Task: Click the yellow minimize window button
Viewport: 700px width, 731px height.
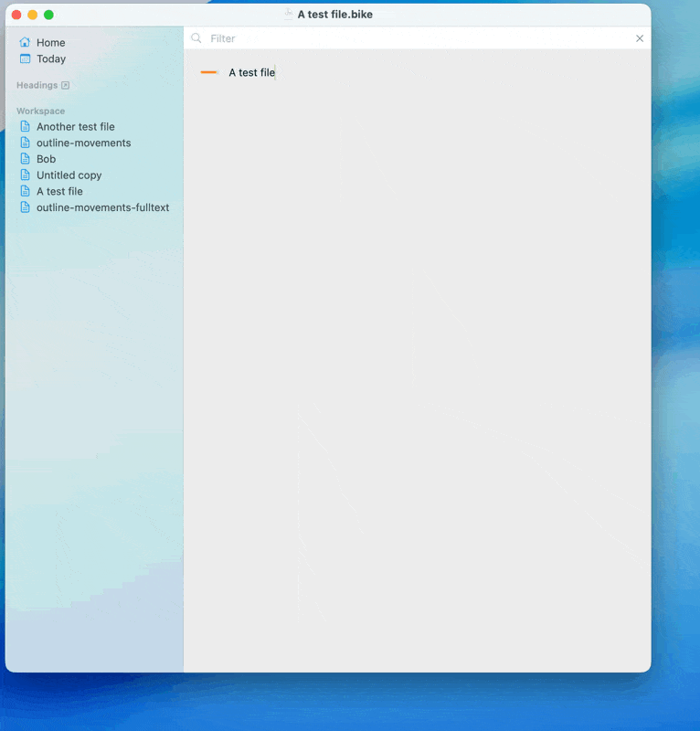Action: coord(32,15)
